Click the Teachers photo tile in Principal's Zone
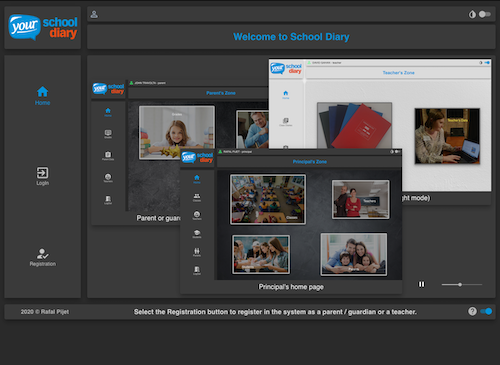Image resolution: width=500 pixels, height=365 pixels. coord(360,199)
